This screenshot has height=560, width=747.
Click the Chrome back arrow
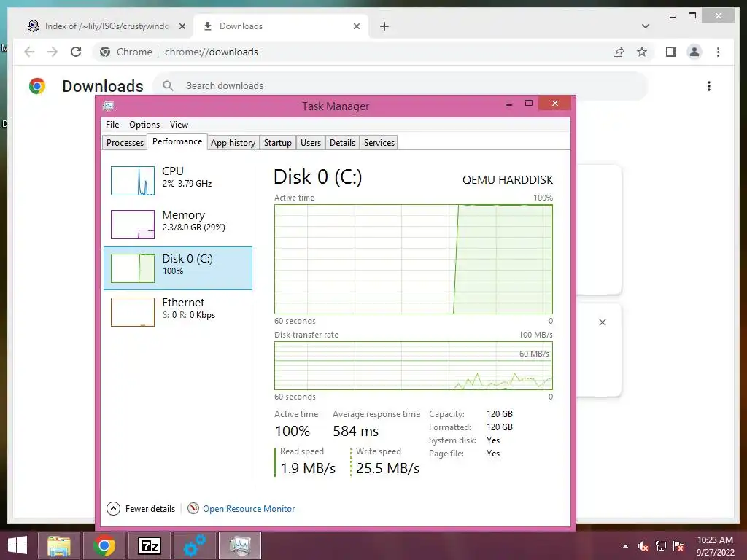(x=29, y=52)
